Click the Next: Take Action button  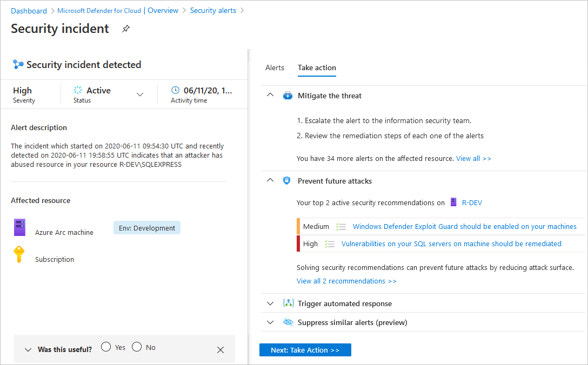click(305, 350)
